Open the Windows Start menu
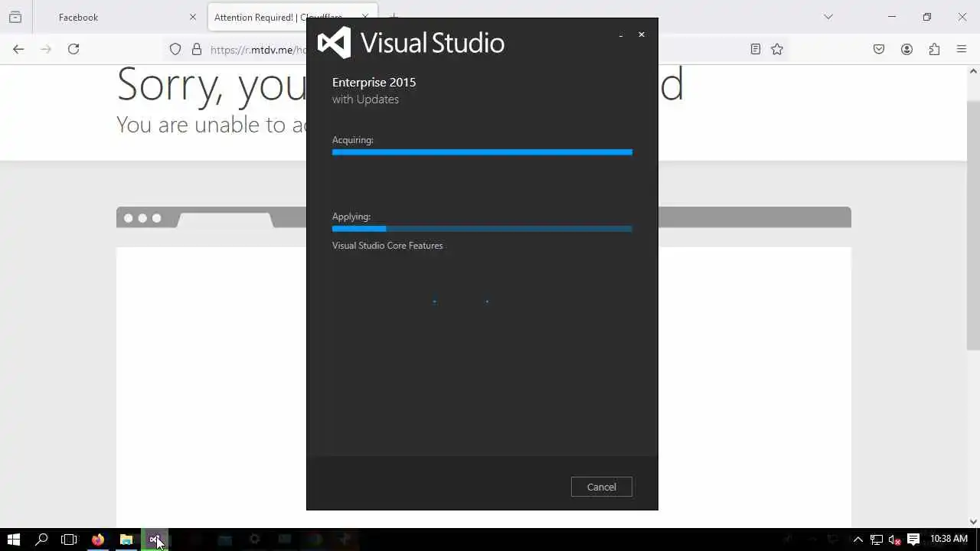The image size is (980, 551). 14,540
